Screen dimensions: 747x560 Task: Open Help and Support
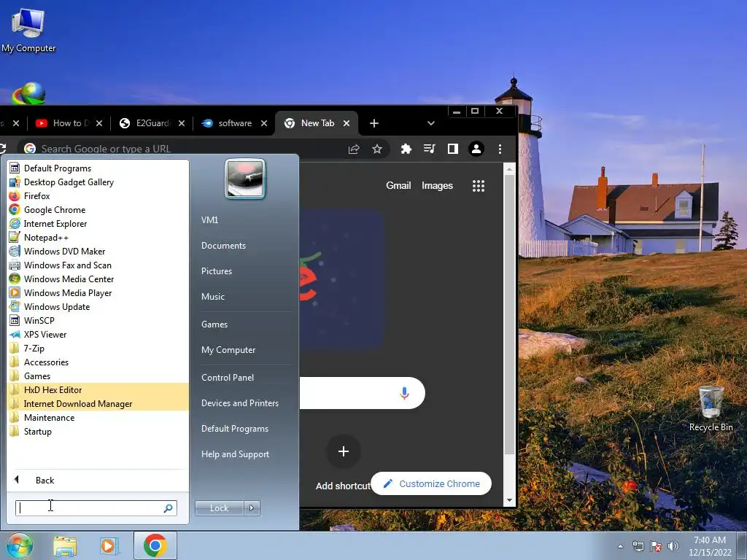coord(235,454)
